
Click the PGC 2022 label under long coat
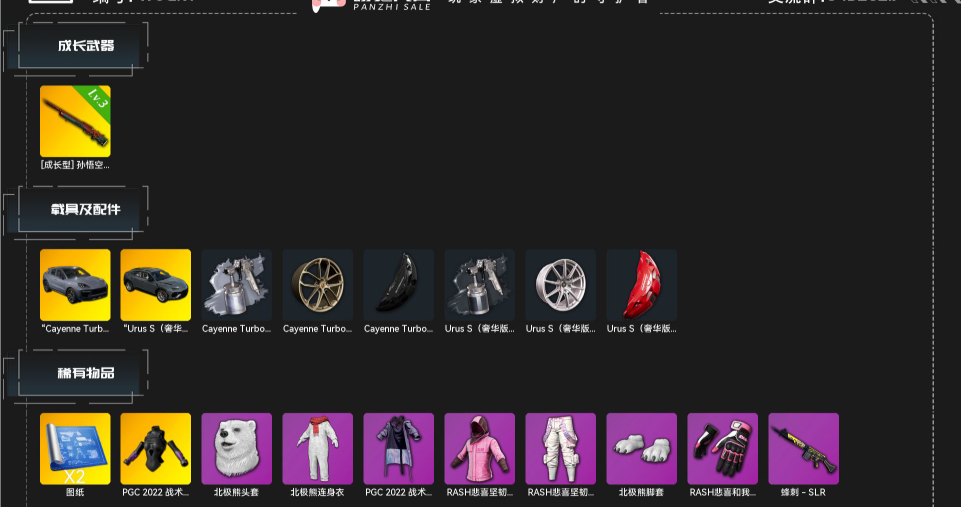tap(398, 492)
